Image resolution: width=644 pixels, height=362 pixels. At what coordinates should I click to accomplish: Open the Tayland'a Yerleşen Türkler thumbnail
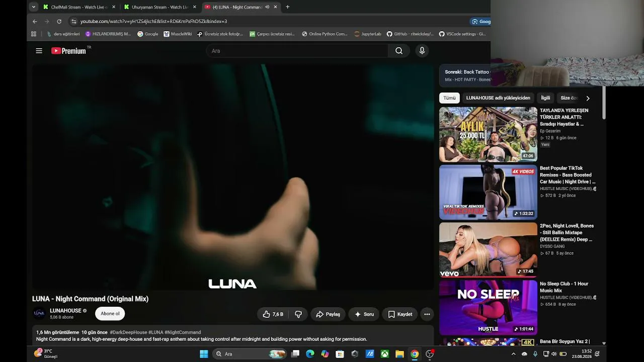click(x=488, y=134)
